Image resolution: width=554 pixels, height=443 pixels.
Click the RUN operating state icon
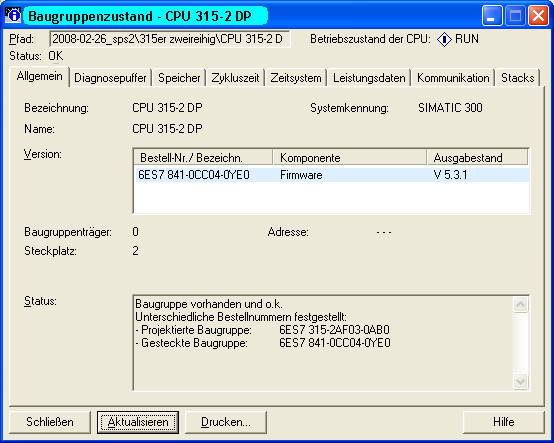coord(444,39)
